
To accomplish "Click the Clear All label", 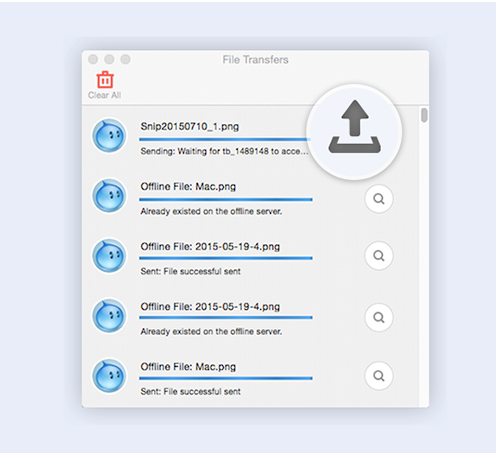I will pyautogui.click(x=104, y=95).
